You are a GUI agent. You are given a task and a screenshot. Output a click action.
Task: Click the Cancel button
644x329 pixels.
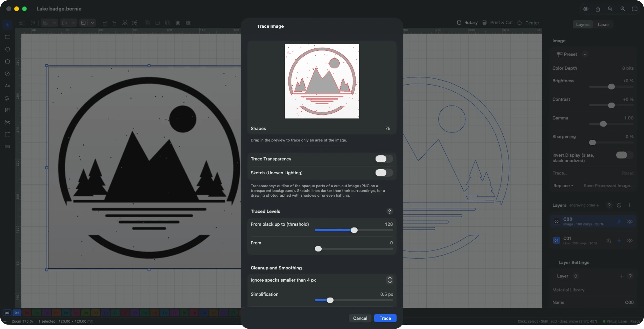pyautogui.click(x=360, y=318)
